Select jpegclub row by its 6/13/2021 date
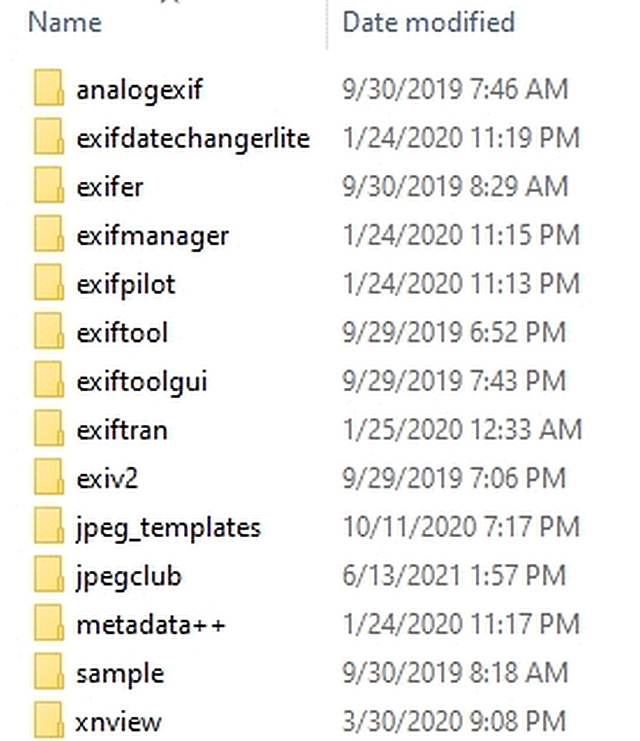This screenshot has height=741, width=640. point(454,576)
